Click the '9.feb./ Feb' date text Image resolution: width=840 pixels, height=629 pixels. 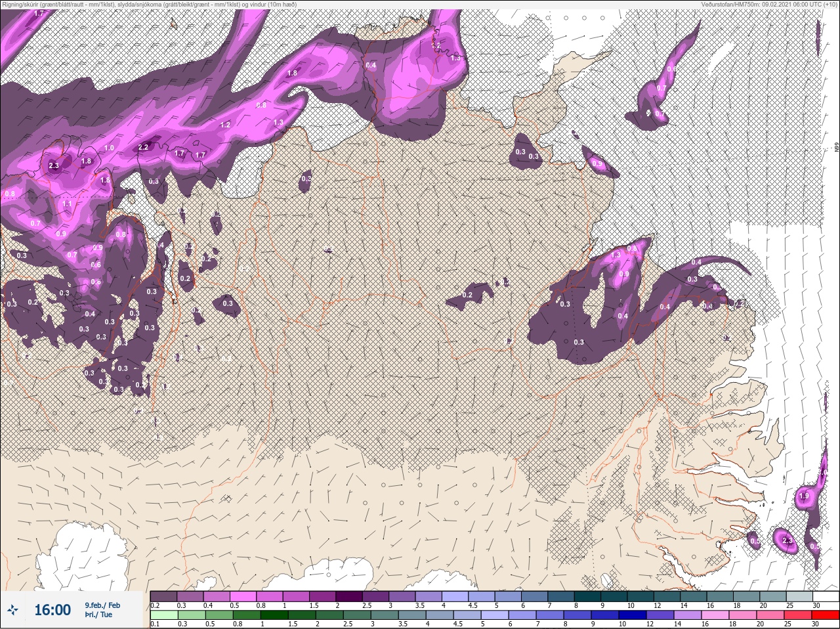(x=102, y=605)
